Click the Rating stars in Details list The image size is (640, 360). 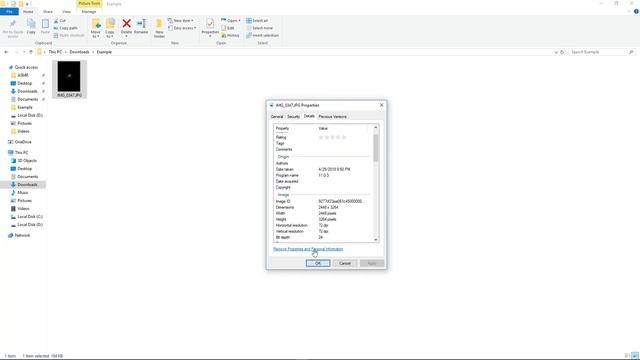tap(332, 138)
